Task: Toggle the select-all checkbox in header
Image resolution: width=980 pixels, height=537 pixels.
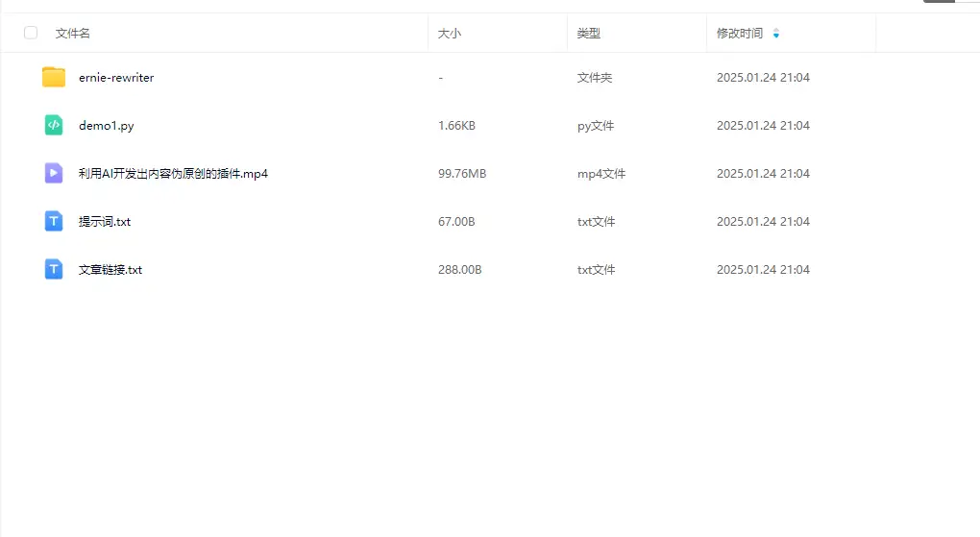Action: pos(31,33)
